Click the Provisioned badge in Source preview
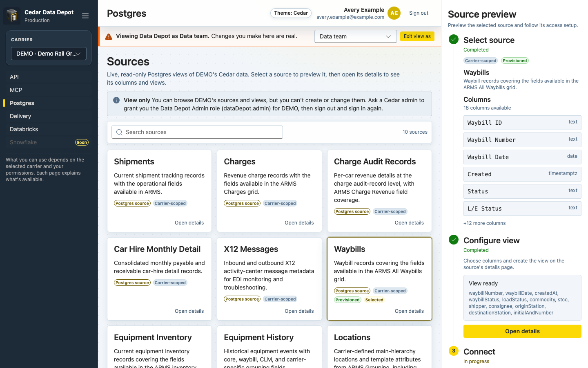The width and height of the screenshot is (588, 368). pos(514,61)
